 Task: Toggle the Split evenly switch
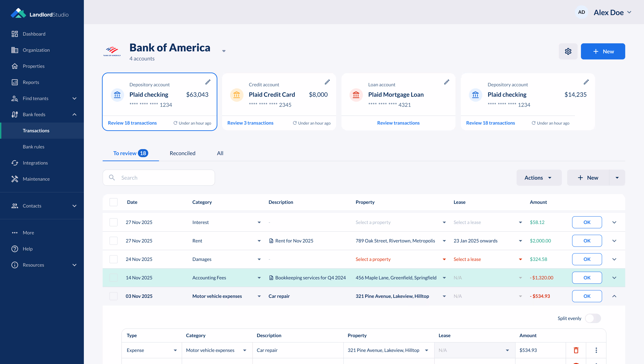[x=593, y=318]
